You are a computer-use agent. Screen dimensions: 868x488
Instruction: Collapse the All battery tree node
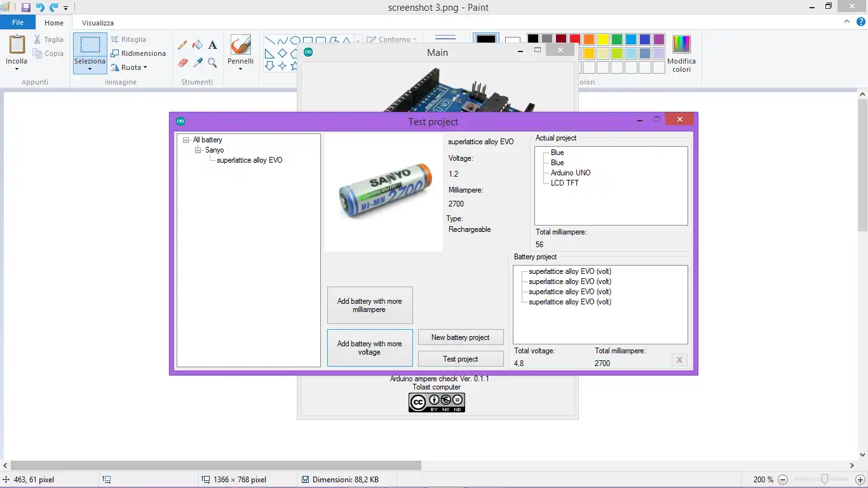tap(186, 140)
